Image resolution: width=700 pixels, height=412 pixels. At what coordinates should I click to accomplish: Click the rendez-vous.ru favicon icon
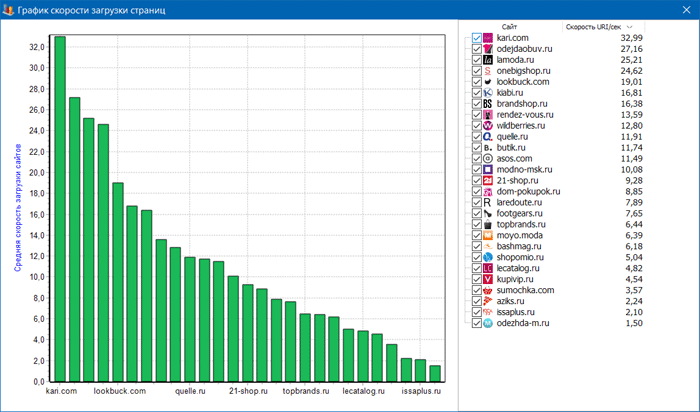pos(488,115)
